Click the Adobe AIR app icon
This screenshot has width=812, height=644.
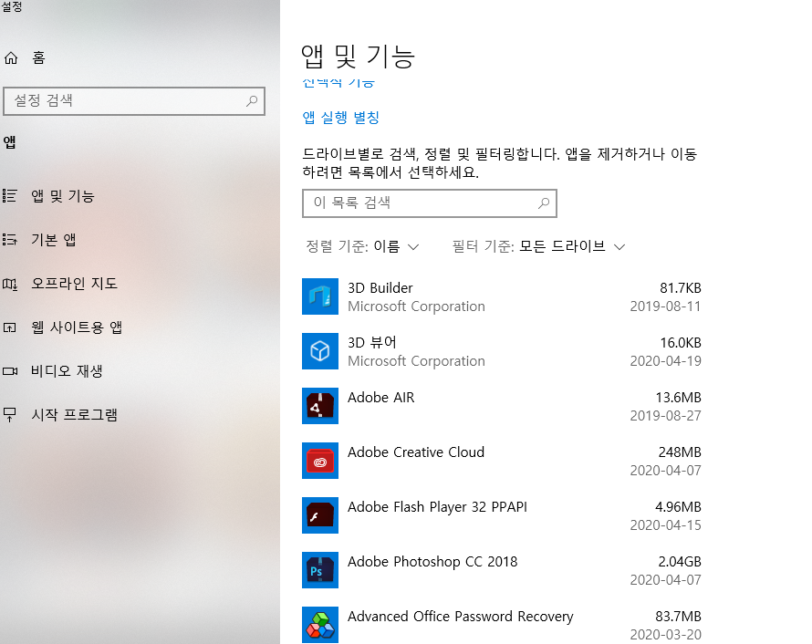[x=320, y=406]
